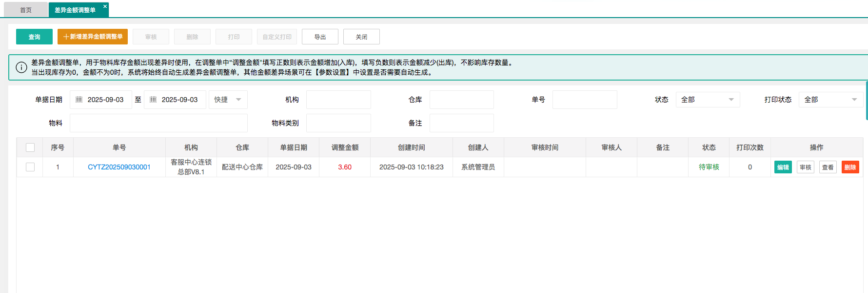Click the 物料 input field
Image resolution: width=868 pixels, height=293 pixels.
point(158,123)
